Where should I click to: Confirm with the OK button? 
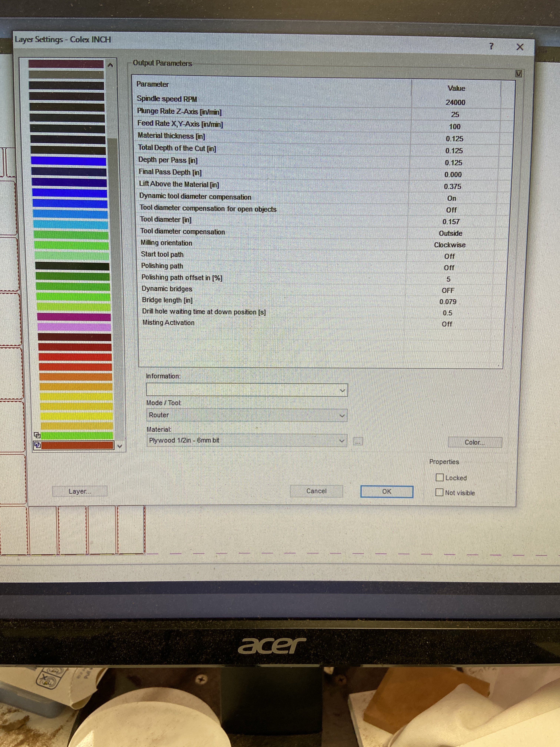(386, 491)
